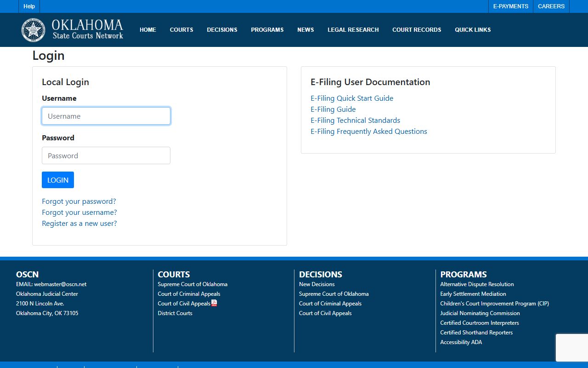Click the PROGRAMS footer heading

464,275
